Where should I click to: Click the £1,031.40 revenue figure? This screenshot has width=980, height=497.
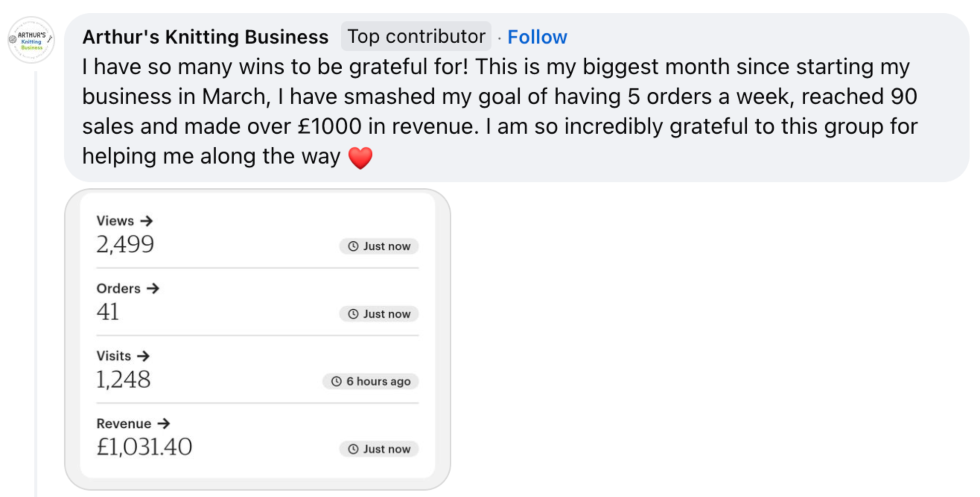144,447
